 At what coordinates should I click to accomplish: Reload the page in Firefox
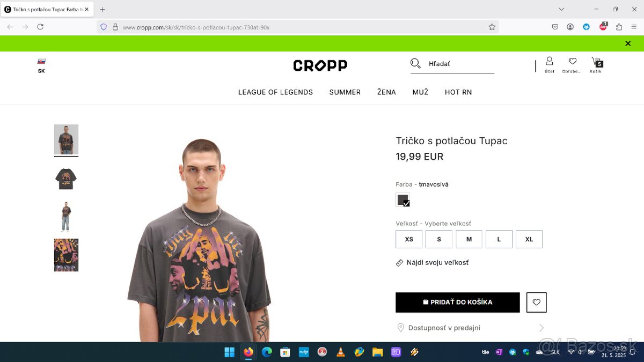coord(40,27)
